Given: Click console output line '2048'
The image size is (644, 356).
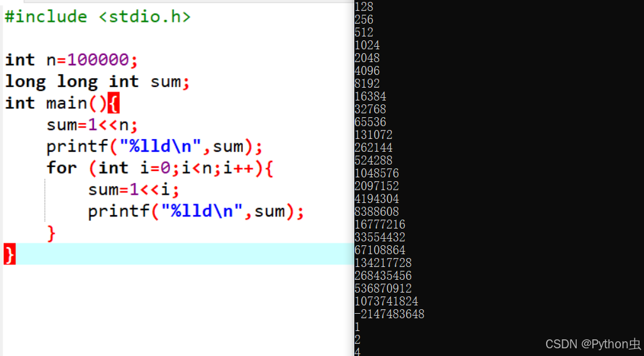Looking at the screenshot, I should 367,58.
